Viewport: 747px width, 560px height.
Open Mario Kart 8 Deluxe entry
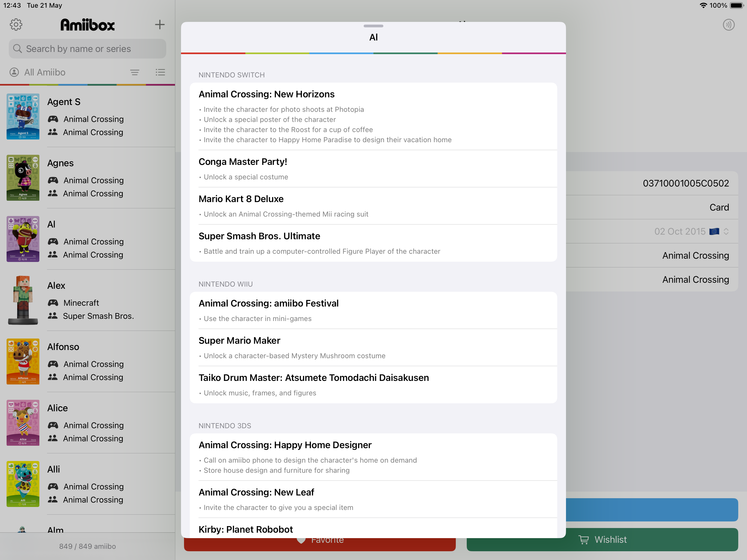pos(373,206)
